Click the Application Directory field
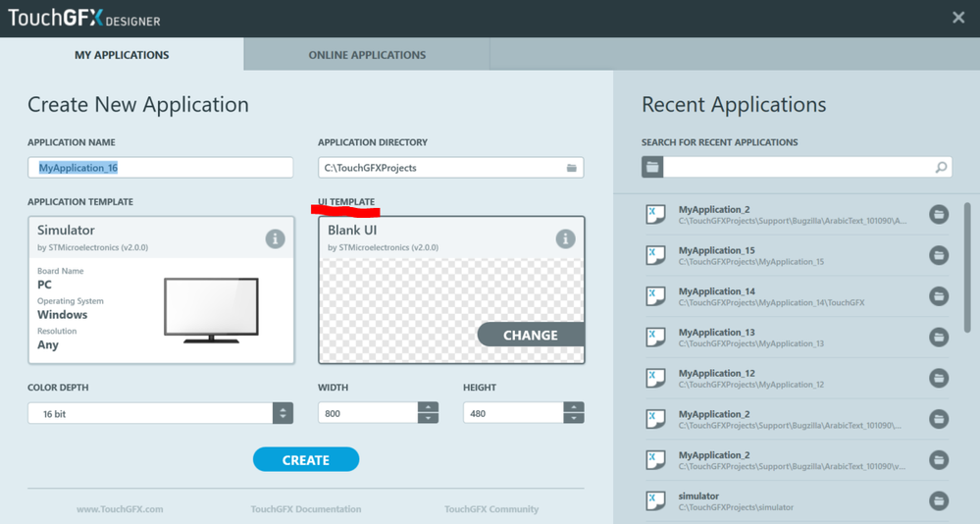 [x=450, y=168]
